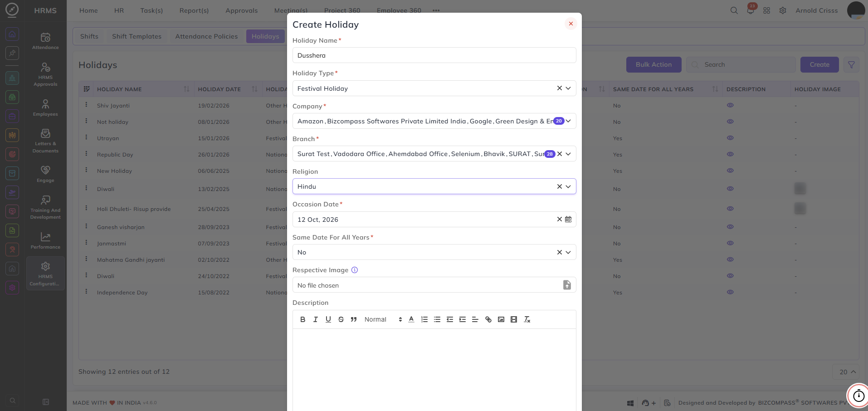This screenshot has height=411, width=868.
Task: Expand the Holiday Type dropdown arrow
Action: [568, 88]
